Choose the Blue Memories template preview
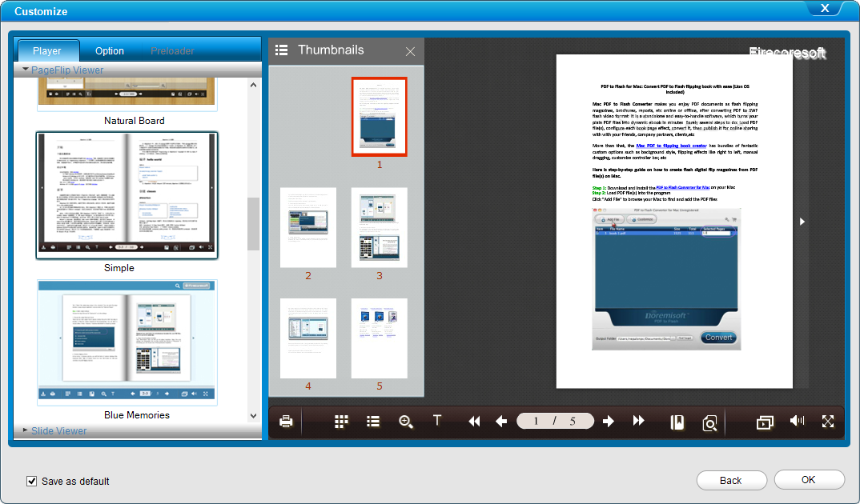 pos(127,343)
